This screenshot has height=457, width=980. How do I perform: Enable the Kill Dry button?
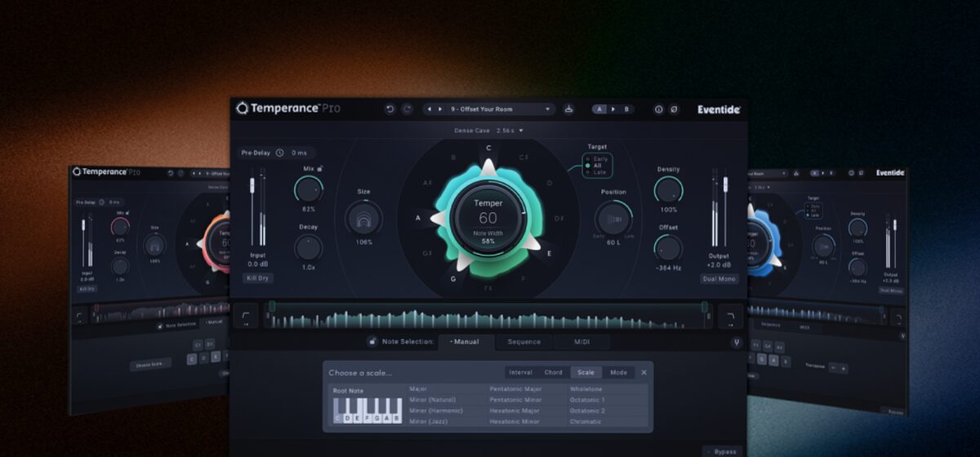point(258,277)
